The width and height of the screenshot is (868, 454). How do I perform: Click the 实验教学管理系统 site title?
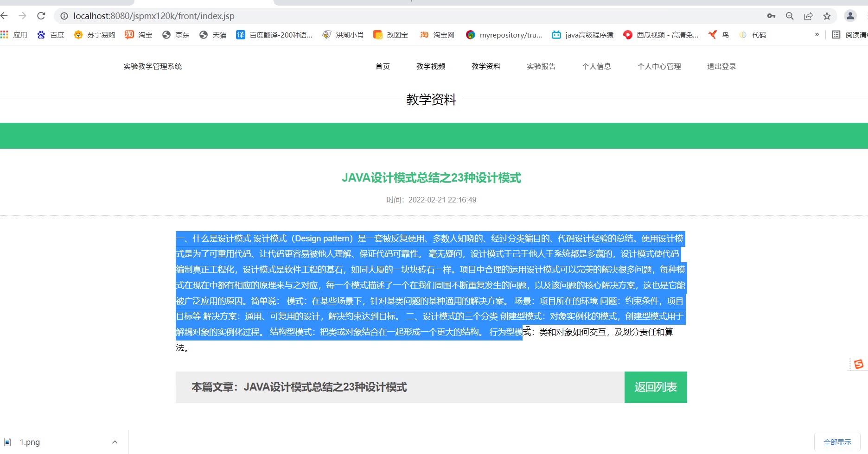[x=153, y=66]
